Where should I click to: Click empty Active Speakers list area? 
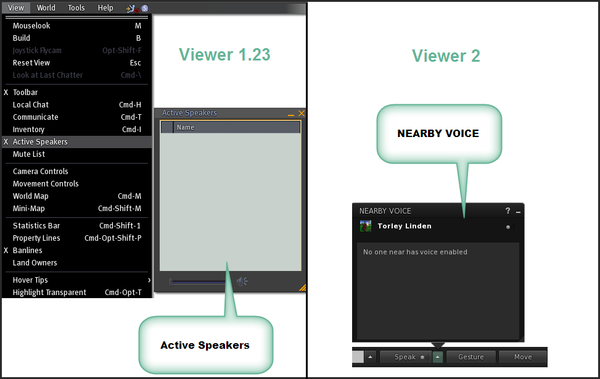pyautogui.click(x=230, y=202)
